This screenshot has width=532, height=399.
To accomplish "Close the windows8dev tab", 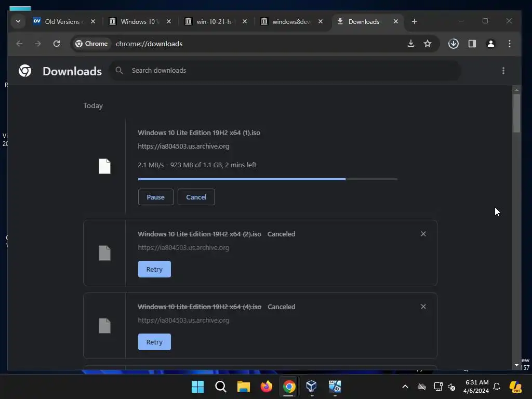I will pos(321,21).
